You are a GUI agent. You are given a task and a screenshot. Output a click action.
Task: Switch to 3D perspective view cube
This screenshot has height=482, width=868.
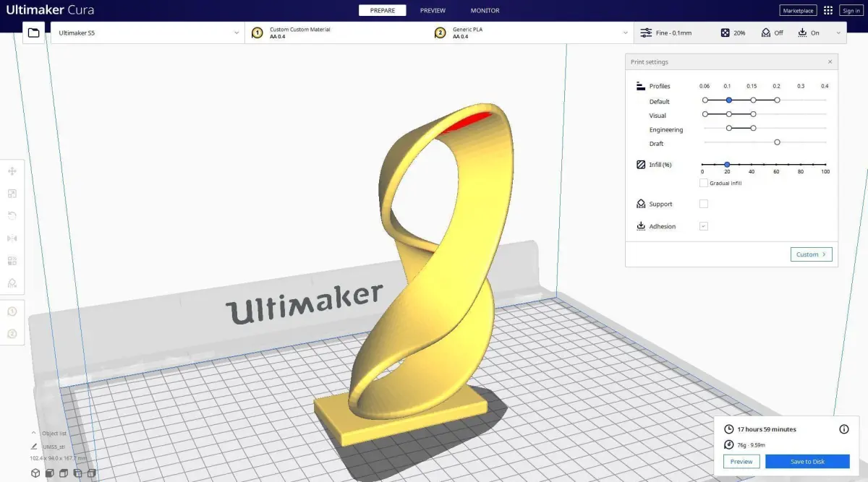[x=35, y=473]
